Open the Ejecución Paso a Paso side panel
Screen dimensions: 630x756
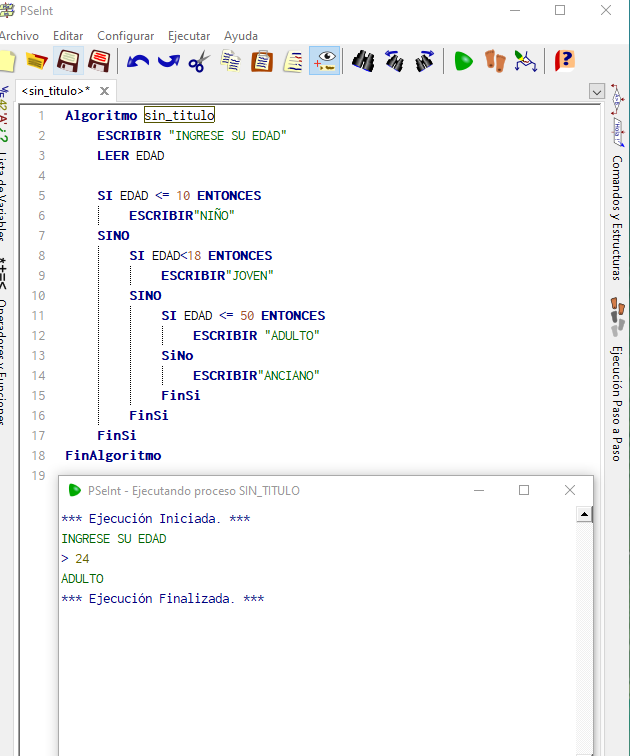[617, 404]
